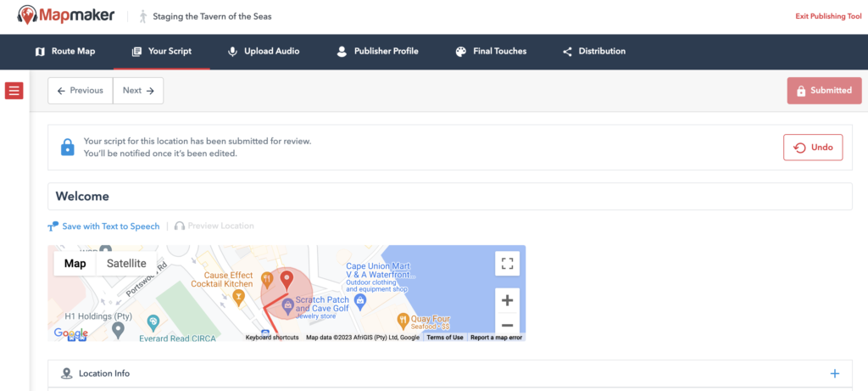The image size is (868, 391).
Task: Expand the Location Info section
Action: point(834,373)
